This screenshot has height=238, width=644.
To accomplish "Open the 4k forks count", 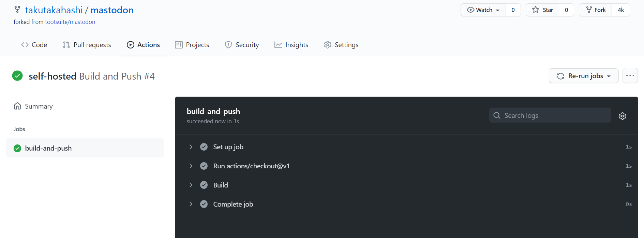I will (x=621, y=10).
